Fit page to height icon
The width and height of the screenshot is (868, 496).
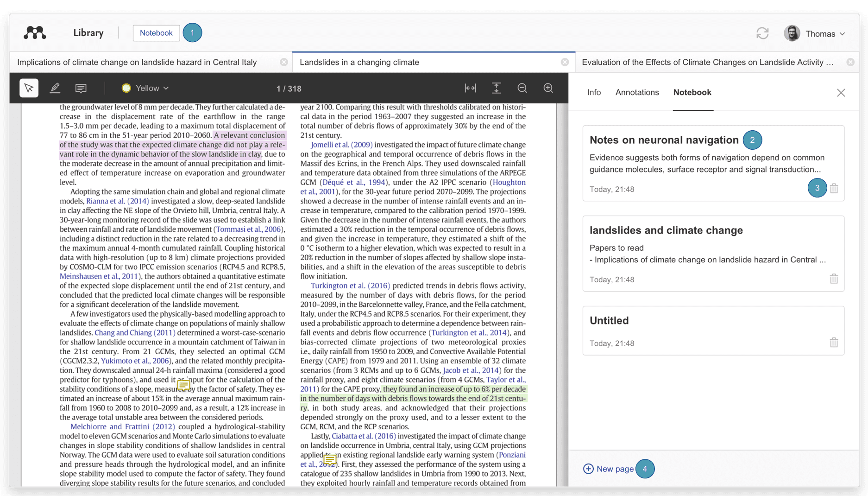496,88
